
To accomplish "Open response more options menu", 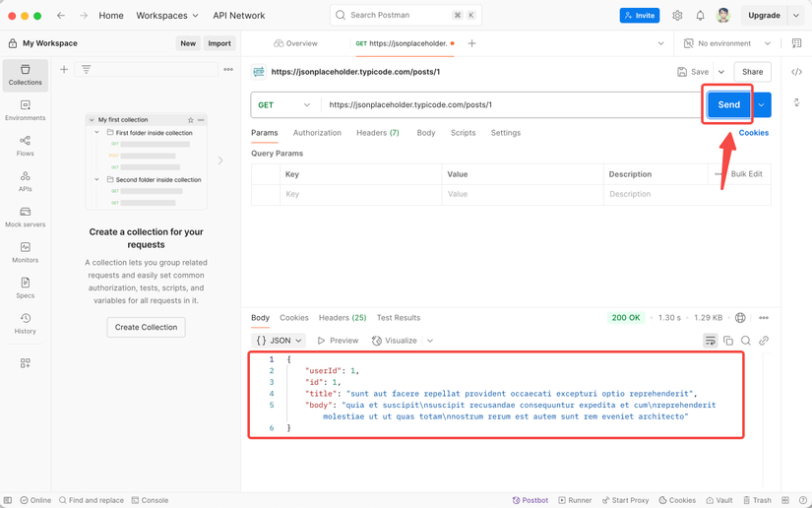I will 764,317.
